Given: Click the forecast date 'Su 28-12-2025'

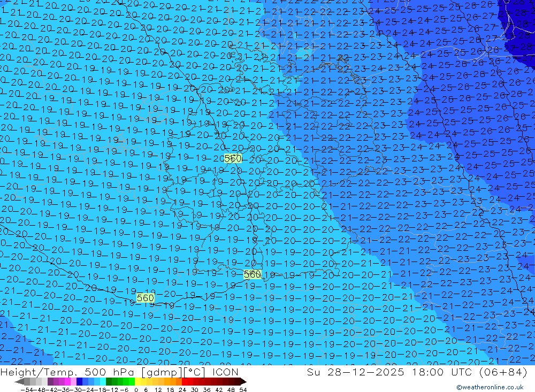Looking at the screenshot, I should point(355,372).
